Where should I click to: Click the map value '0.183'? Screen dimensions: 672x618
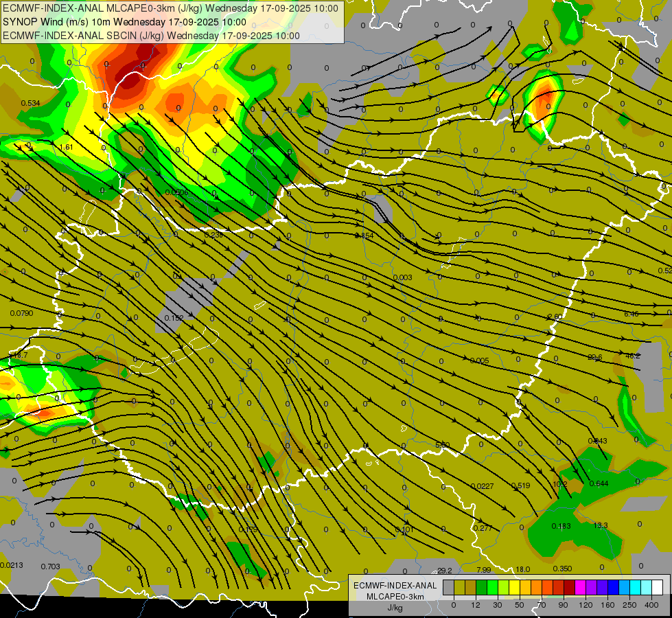[561, 526]
